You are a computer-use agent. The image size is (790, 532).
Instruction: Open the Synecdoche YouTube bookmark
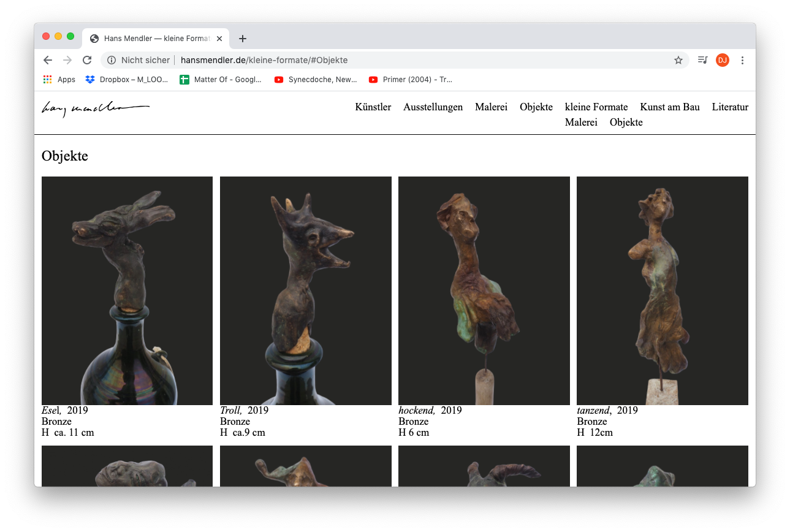tap(316, 79)
